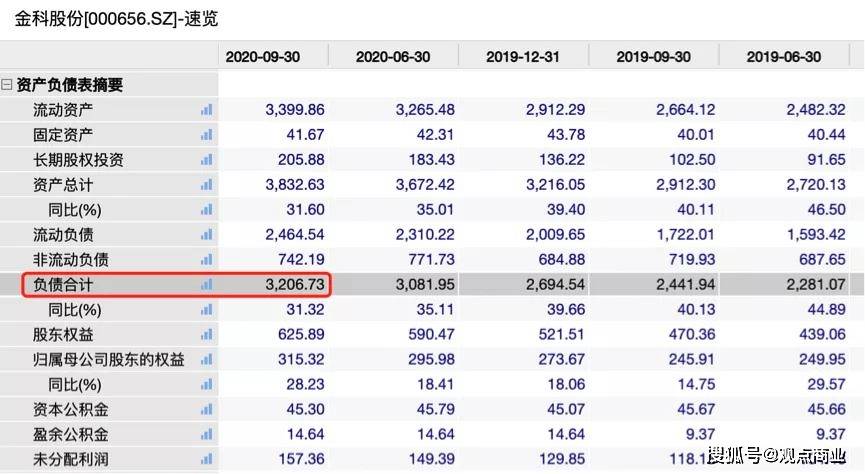Click the 205.88 长期股权投资 value
Screen dimensions: 865x474
pos(301,160)
